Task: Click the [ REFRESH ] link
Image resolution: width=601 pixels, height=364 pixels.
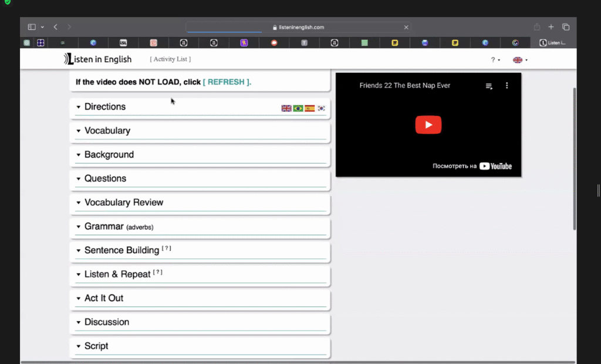Action: 227,82
